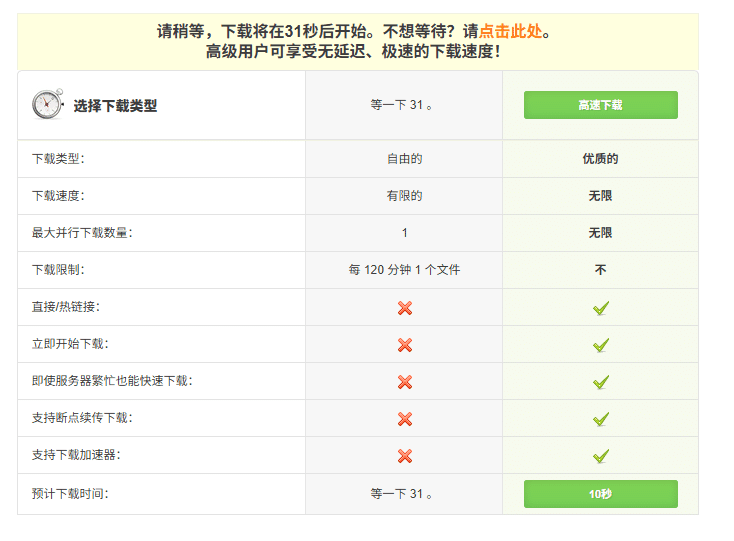The image size is (734, 541).
Task: Open the orange 点击此处 link
Action: [510, 31]
